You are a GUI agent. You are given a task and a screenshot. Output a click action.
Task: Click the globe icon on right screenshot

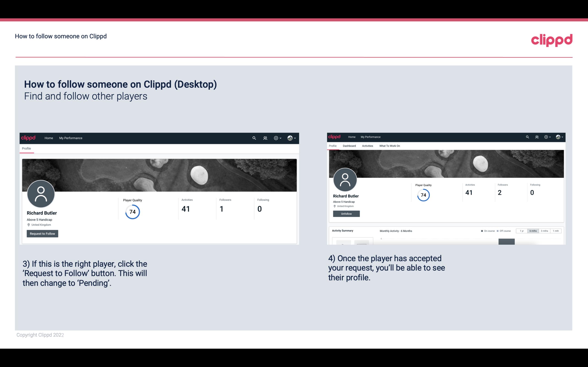coord(558,137)
